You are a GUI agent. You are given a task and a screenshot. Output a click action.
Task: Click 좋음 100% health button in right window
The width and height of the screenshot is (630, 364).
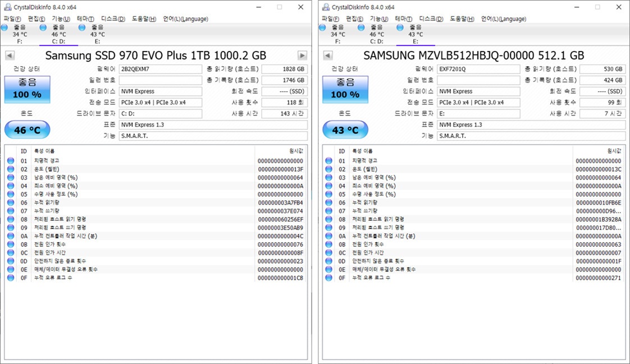[x=345, y=89]
